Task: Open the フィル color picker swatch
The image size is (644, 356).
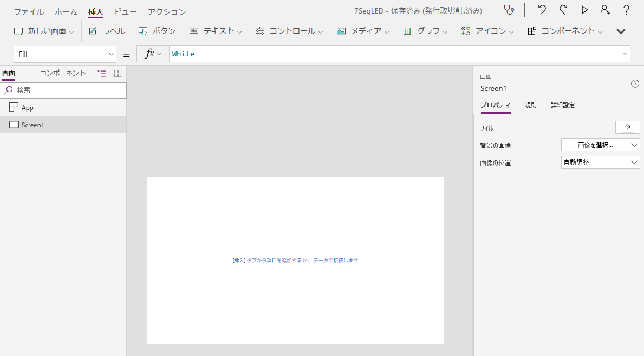Action: tap(628, 127)
